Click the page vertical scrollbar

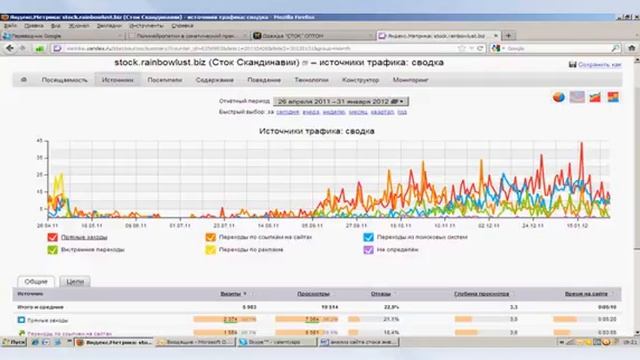(636, 196)
